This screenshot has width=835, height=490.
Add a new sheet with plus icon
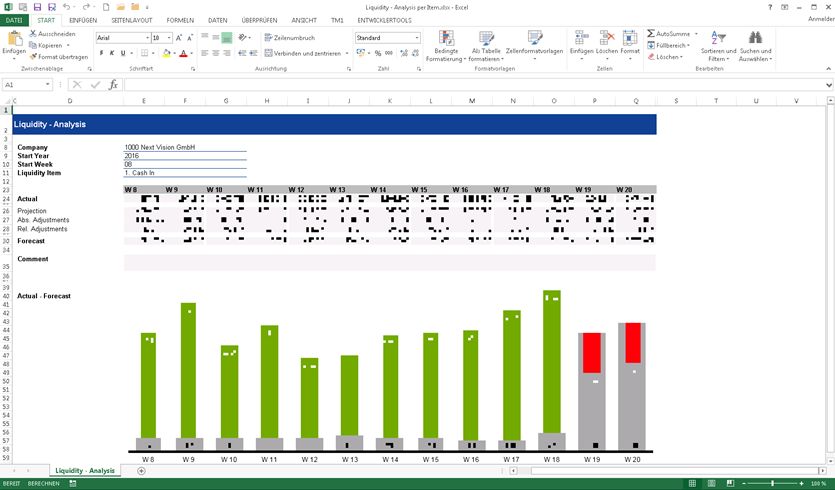click(x=141, y=471)
